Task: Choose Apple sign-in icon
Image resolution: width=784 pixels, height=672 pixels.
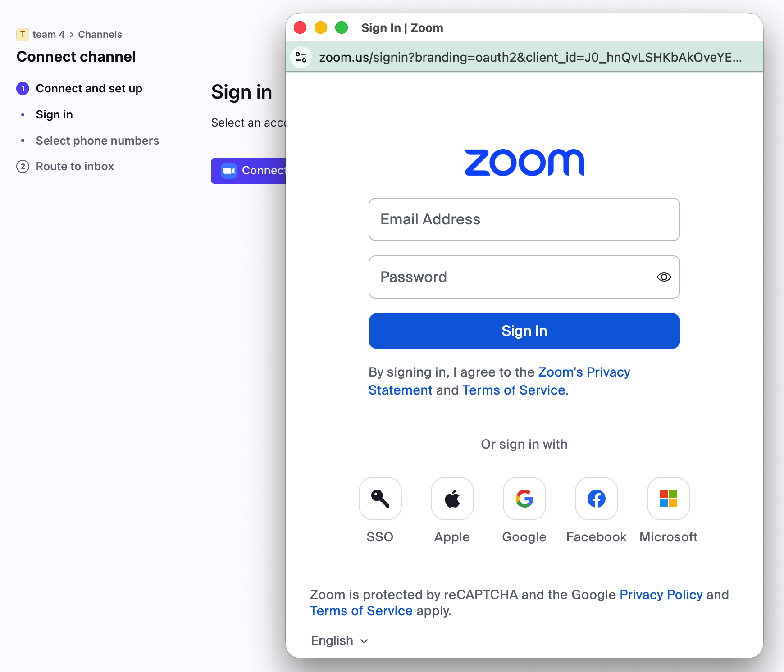Action: coord(452,499)
